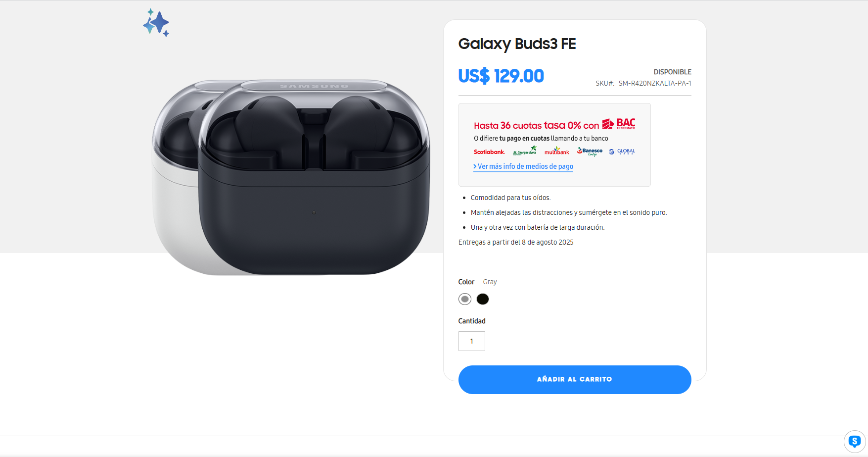Pick the black color swatch

[483, 299]
